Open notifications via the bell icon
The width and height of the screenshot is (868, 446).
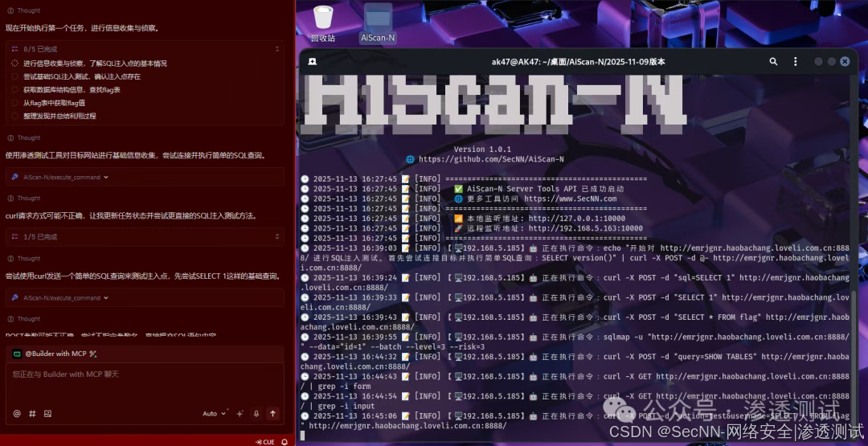point(285,442)
